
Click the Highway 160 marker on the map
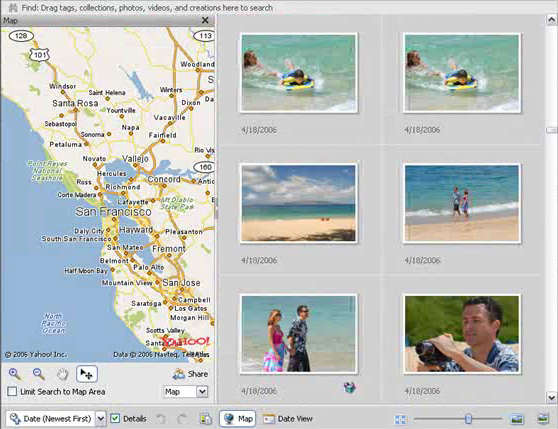pos(204,167)
